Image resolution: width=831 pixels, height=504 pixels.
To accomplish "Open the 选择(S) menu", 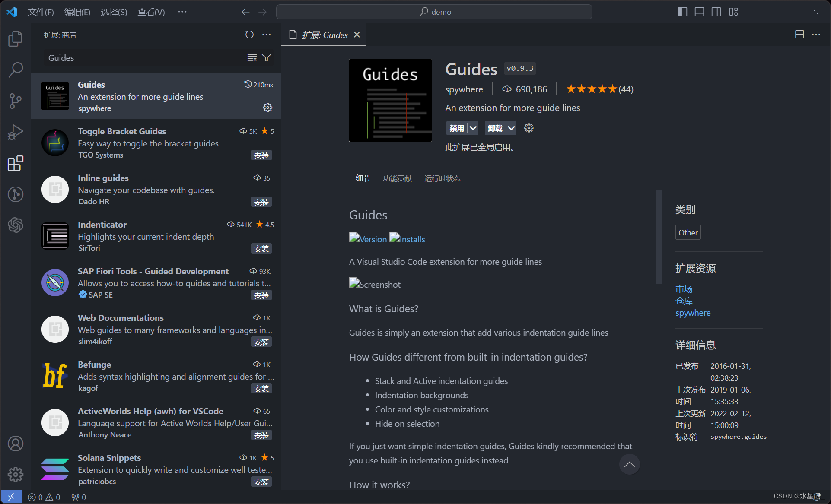I will click(x=114, y=12).
